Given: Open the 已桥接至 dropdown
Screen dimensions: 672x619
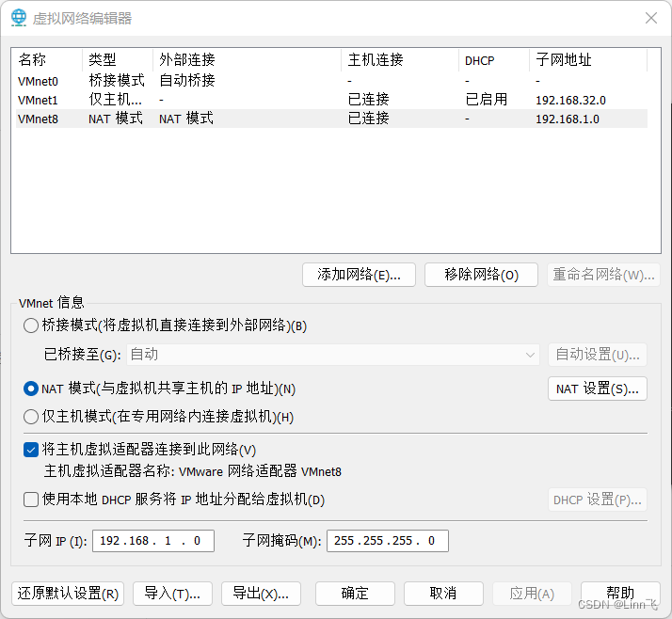Looking at the screenshot, I should (x=333, y=355).
